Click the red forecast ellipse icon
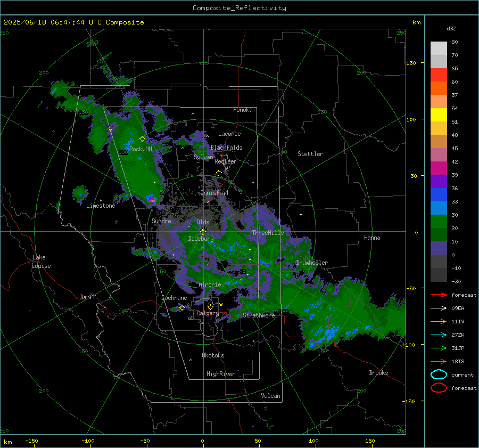This screenshot has width=479, height=448. tap(439, 388)
